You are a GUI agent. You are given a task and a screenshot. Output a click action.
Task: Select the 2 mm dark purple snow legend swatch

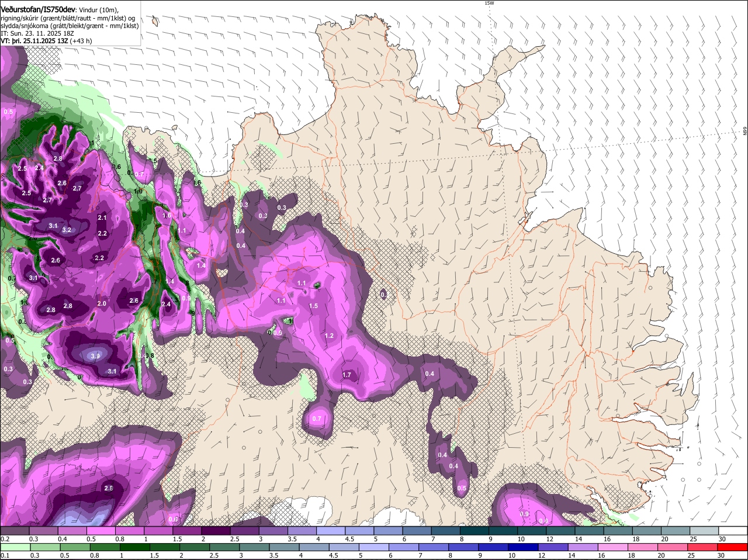point(216,530)
